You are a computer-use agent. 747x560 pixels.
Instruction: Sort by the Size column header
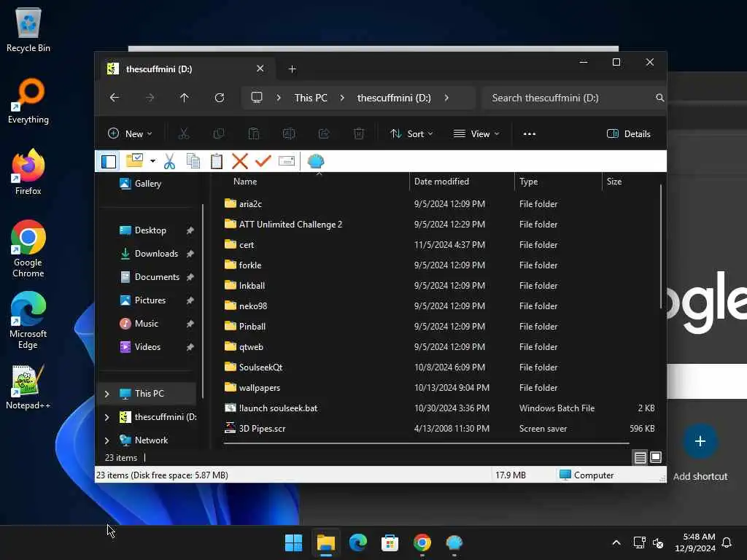[630, 182]
